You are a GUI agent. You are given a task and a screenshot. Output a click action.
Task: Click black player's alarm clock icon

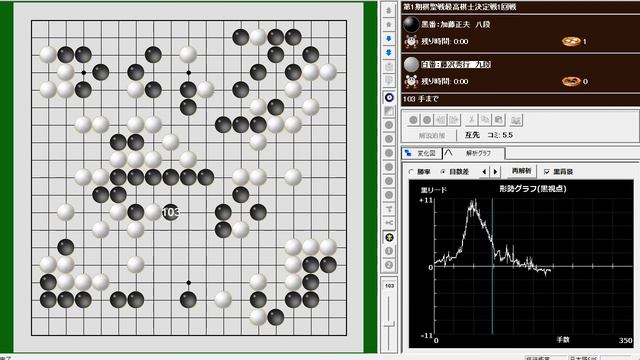pos(411,41)
